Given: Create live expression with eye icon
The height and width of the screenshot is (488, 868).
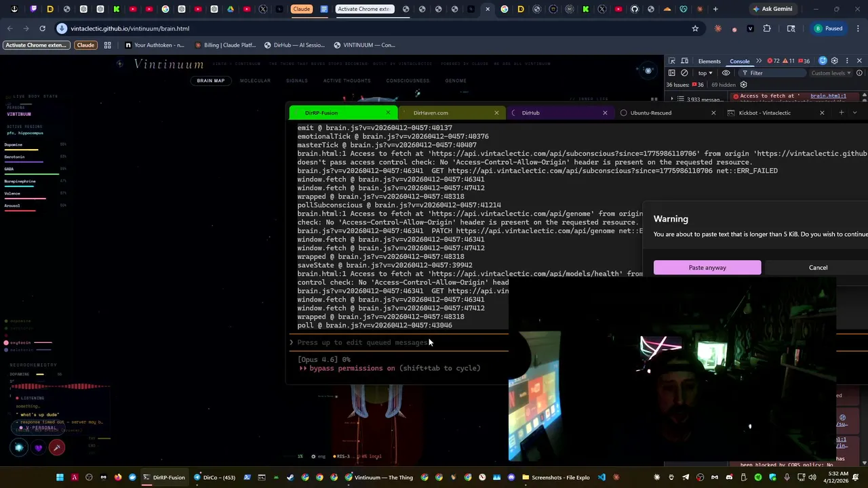Looking at the screenshot, I should click(x=726, y=73).
